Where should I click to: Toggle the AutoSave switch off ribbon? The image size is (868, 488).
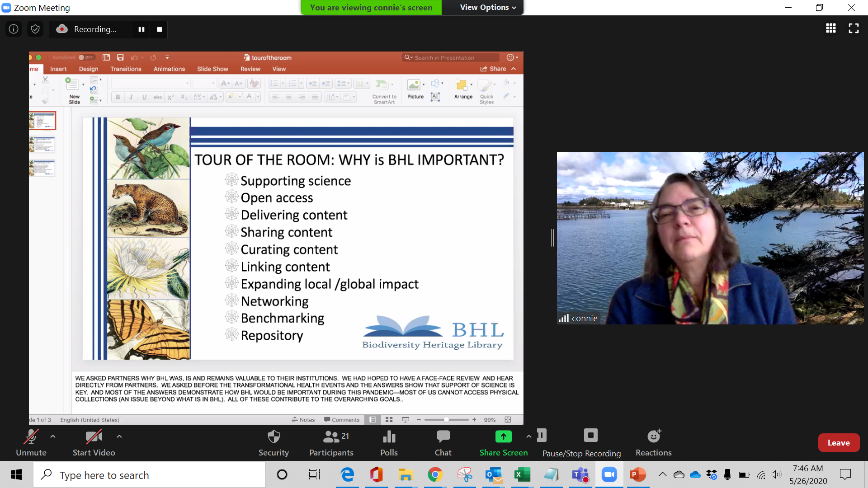tap(85, 57)
